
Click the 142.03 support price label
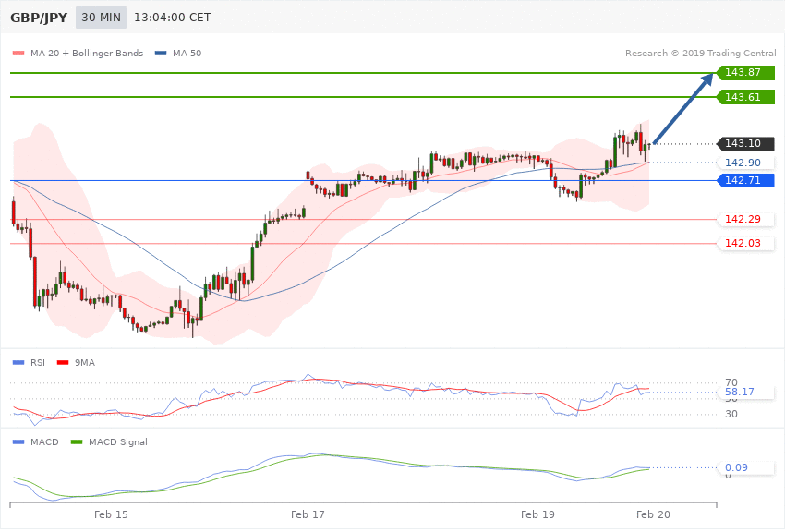[746, 243]
